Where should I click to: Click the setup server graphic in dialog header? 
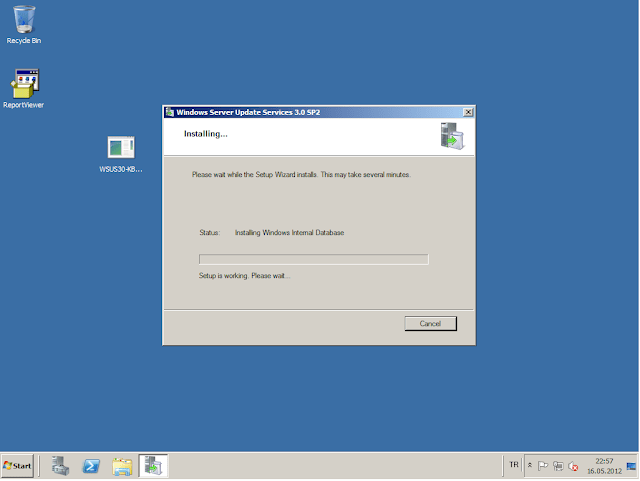[451, 135]
